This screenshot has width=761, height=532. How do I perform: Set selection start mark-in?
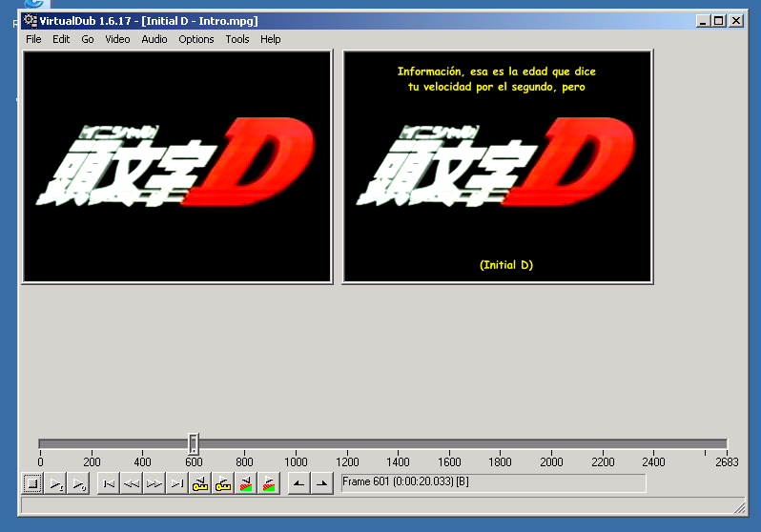click(x=299, y=483)
